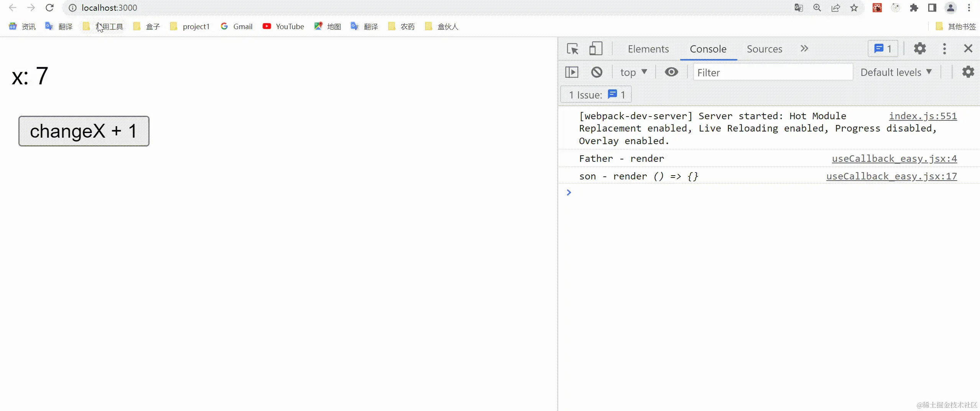Toggle the console messages badge
This screenshot has width=980, height=411.
click(x=882, y=48)
